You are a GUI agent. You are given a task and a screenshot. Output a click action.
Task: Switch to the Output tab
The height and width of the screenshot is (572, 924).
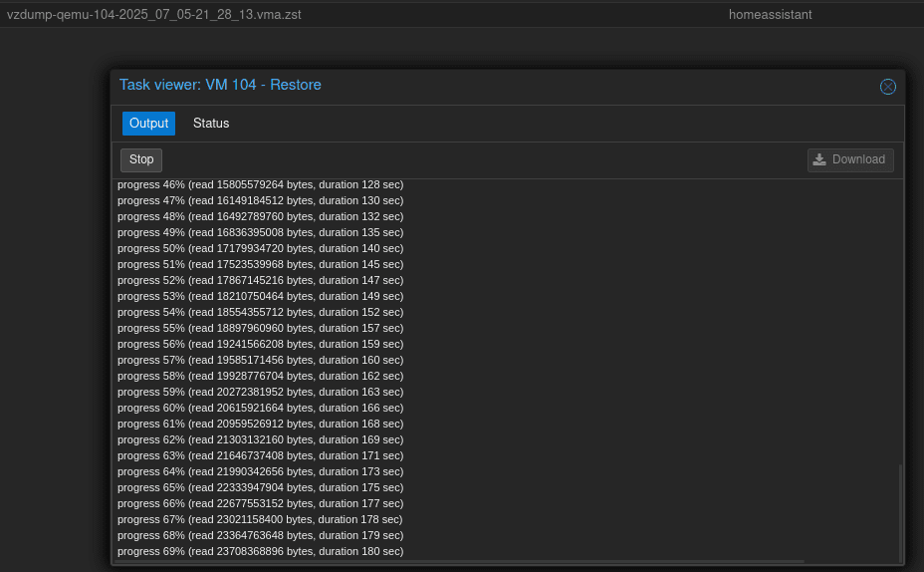click(148, 124)
